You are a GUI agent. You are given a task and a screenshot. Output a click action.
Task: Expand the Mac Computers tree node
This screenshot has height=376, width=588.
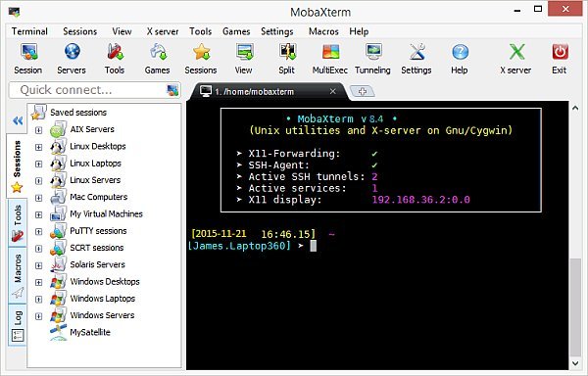pos(38,198)
